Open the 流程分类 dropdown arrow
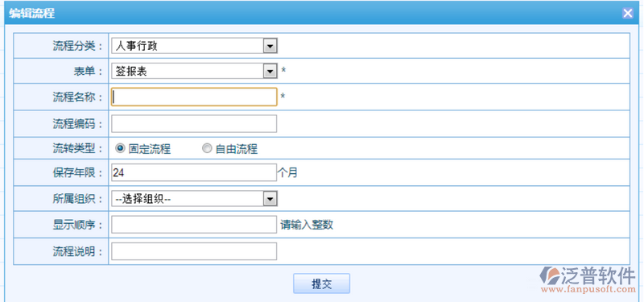644x302 pixels. pyautogui.click(x=270, y=46)
